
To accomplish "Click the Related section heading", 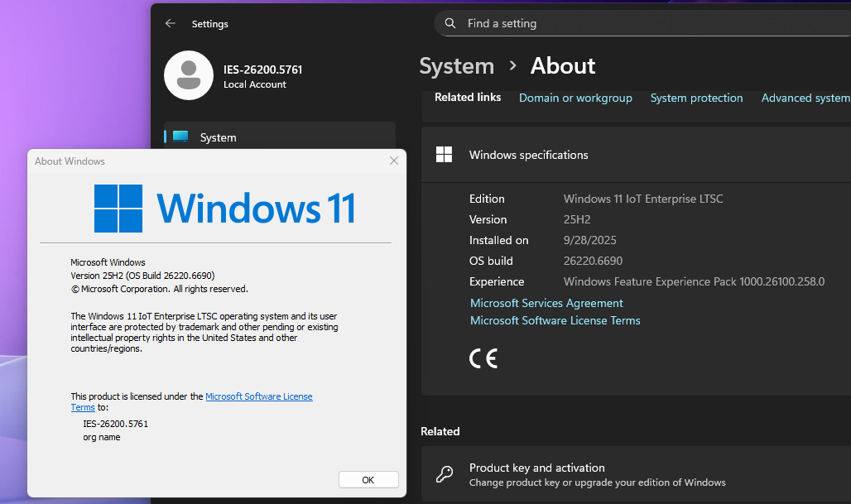I will (x=440, y=431).
